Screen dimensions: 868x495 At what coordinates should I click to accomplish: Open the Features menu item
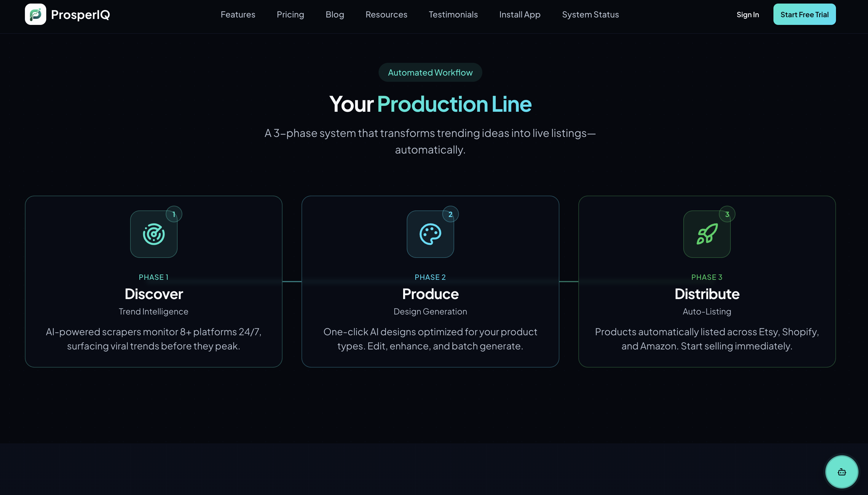click(238, 15)
